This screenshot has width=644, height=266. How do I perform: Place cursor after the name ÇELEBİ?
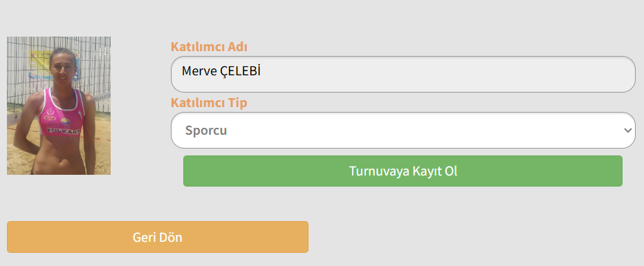(262, 71)
